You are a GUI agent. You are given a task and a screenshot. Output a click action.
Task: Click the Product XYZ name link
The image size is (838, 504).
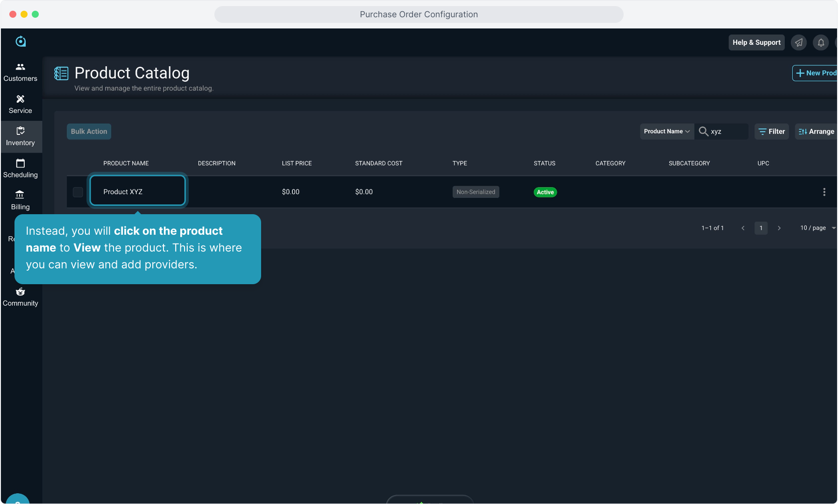[x=123, y=192]
